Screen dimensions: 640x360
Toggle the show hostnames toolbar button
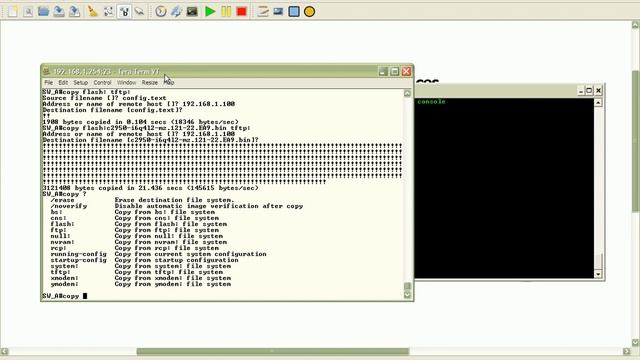[x=124, y=11]
